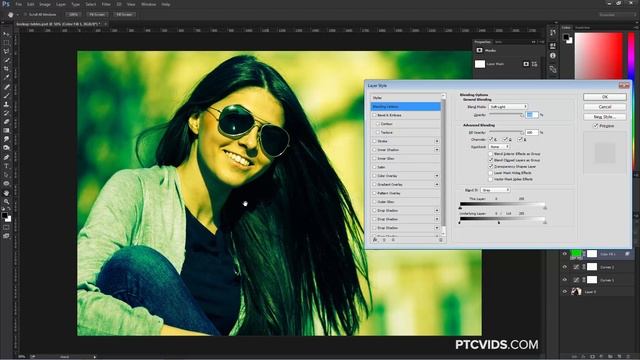Screen dimensions: 640x360
Task: Select the Dodge tool
Action: pyautogui.click(x=6, y=148)
